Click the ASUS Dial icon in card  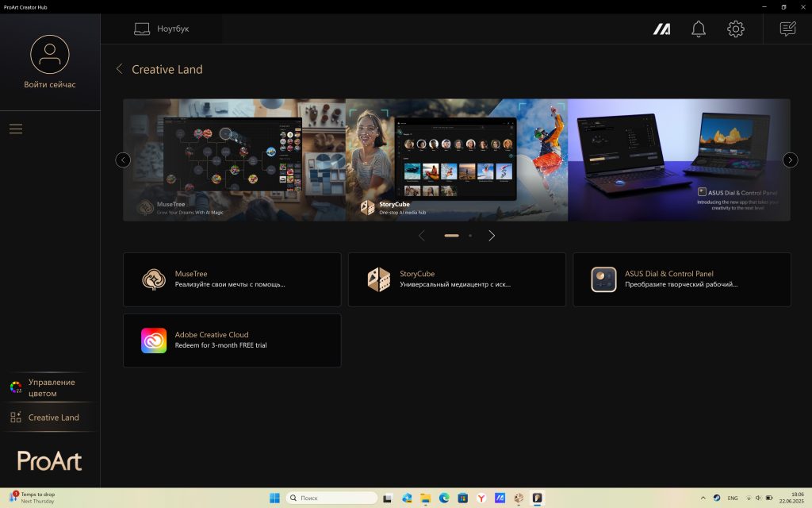[603, 279]
